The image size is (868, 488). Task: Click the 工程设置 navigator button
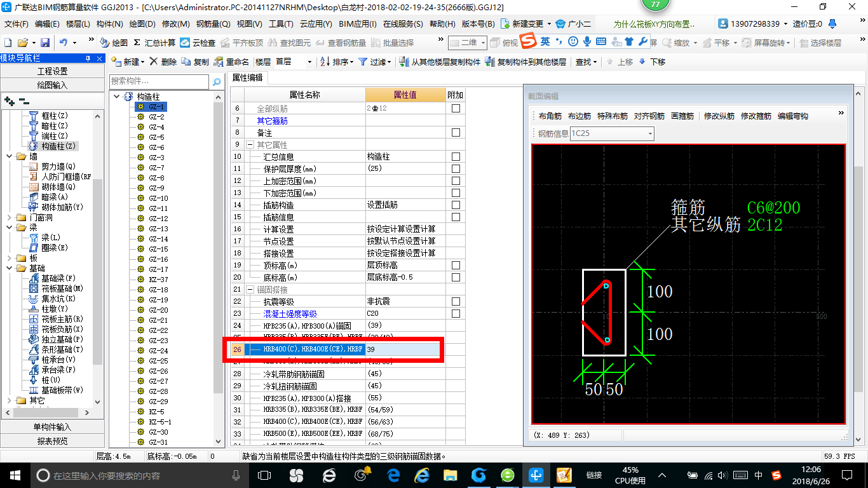click(51, 71)
